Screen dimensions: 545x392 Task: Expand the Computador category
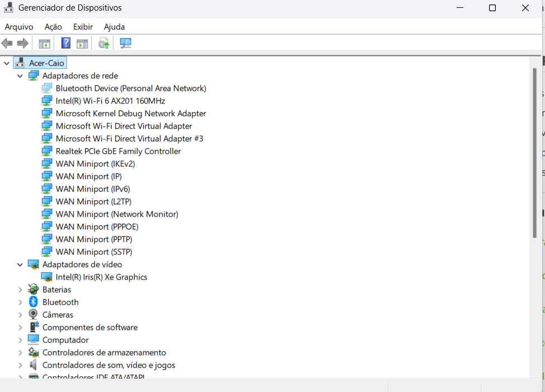(20, 340)
